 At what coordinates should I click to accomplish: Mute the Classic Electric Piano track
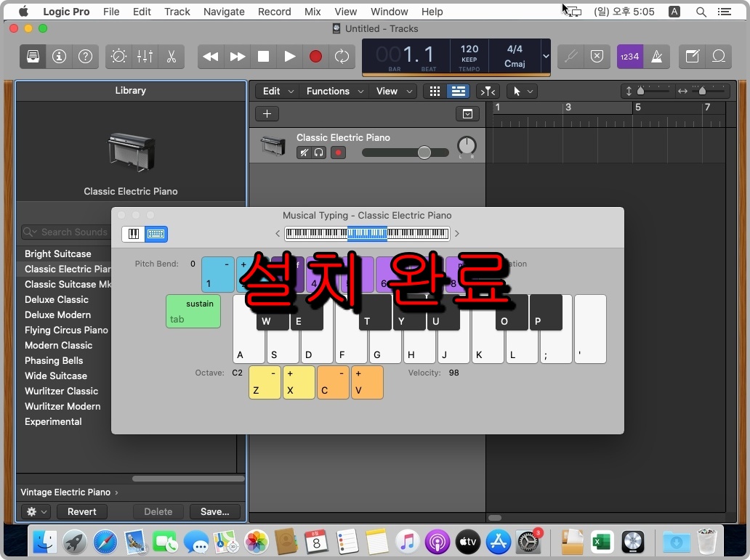(305, 153)
